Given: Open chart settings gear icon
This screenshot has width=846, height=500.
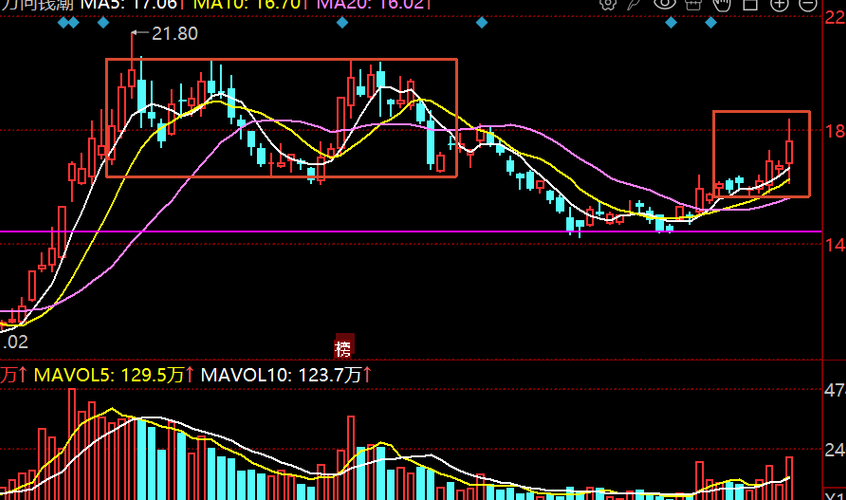Looking at the screenshot, I should click(608, 4).
